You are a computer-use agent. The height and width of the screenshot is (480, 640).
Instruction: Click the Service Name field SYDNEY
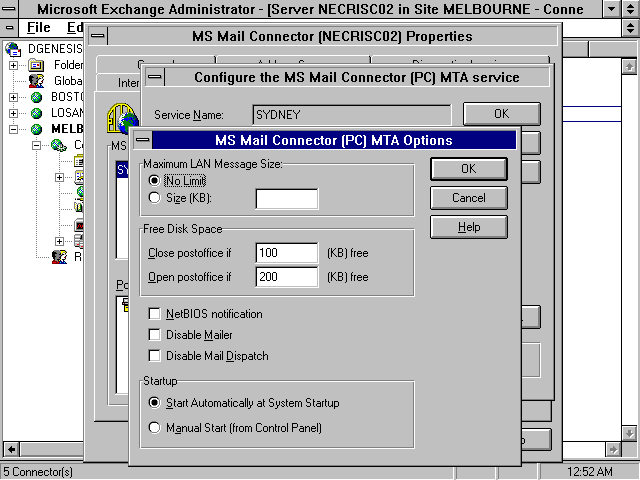click(x=352, y=115)
